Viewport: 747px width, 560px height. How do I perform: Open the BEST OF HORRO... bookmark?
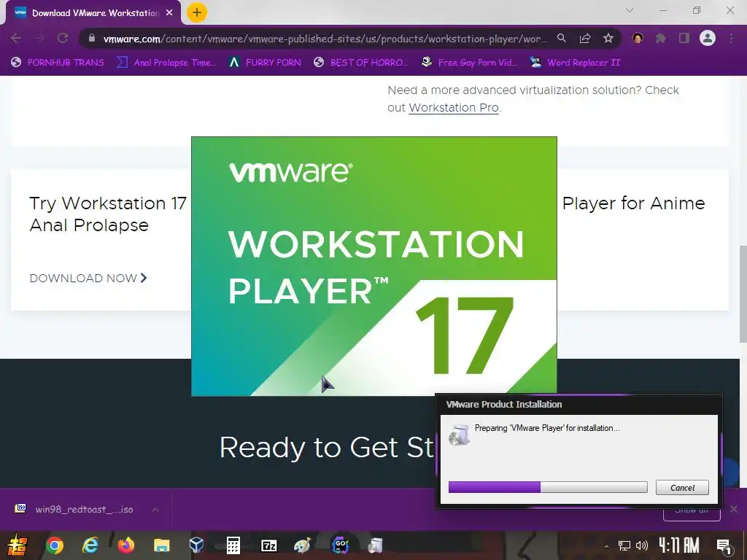point(360,63)
